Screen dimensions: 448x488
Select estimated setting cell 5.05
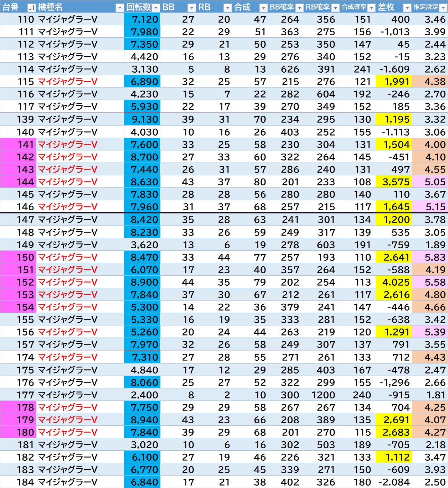[430, 182]
